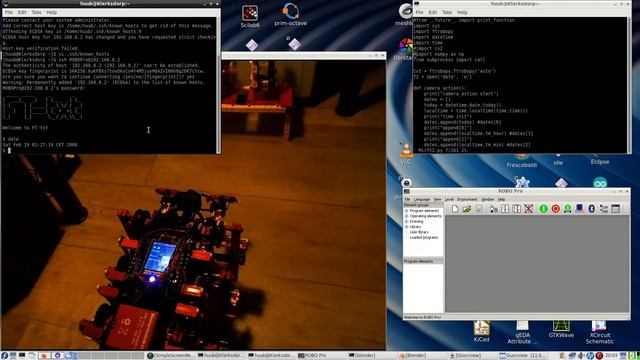Screen dimensions: 640x360
Task: Open ROBO Pro View menu
Action: 437,199
